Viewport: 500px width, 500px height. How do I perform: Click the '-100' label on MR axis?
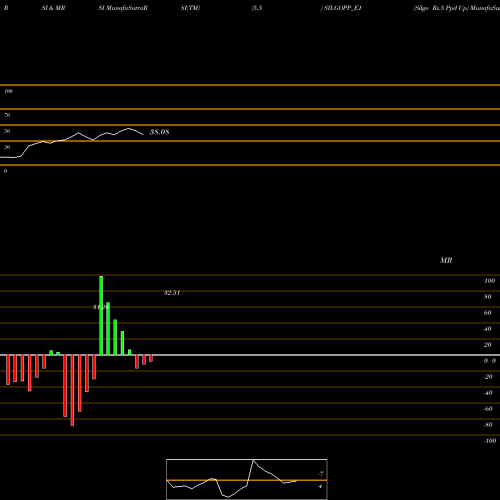tap(490, 441)
